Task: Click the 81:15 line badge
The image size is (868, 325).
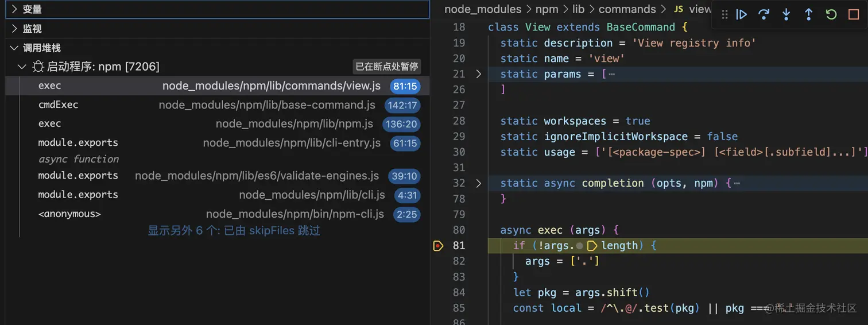Action: [405, 86]
